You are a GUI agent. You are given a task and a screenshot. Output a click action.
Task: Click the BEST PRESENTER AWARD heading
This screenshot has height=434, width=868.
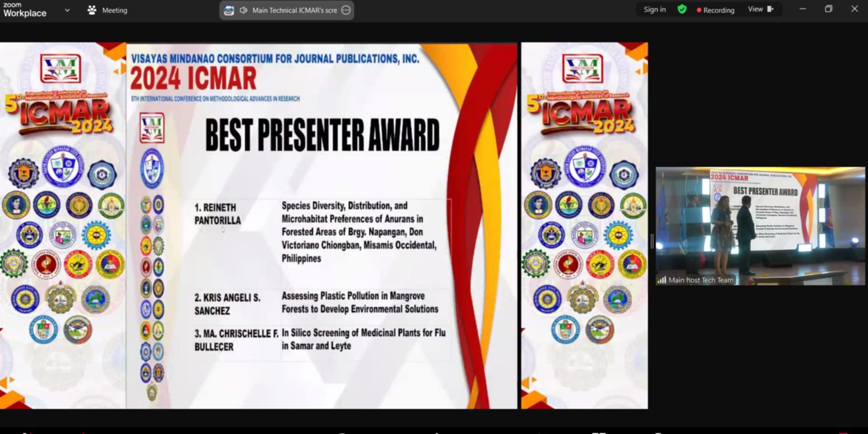(322, 135)
